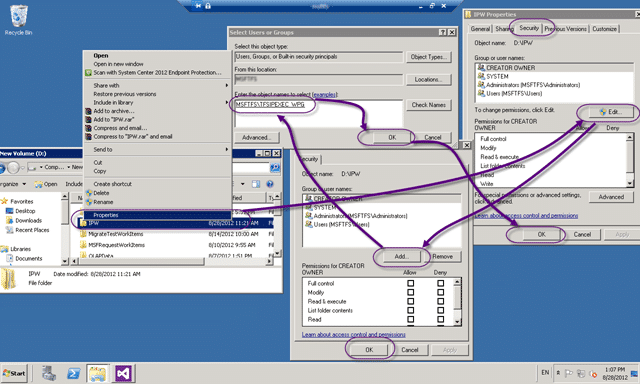Check Deny for Modify permission

point(440,292)
